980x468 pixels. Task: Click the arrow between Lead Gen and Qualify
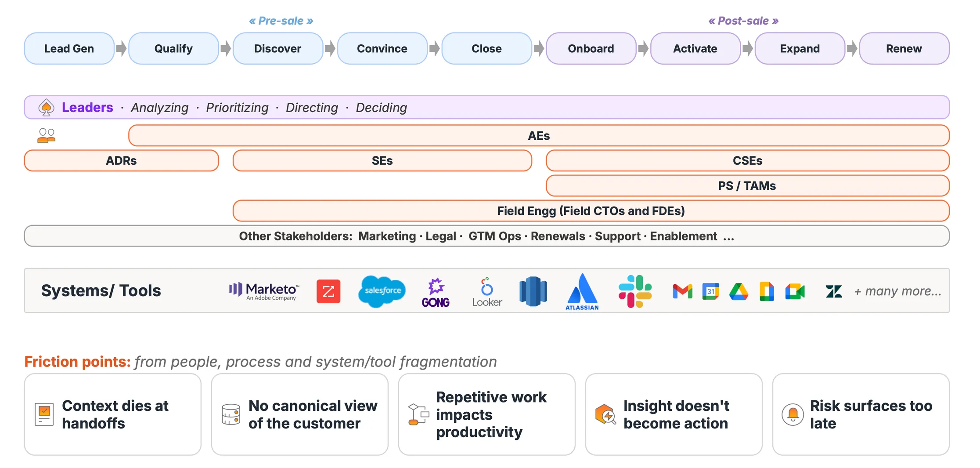pyautogui.click(x=122, y=48)
